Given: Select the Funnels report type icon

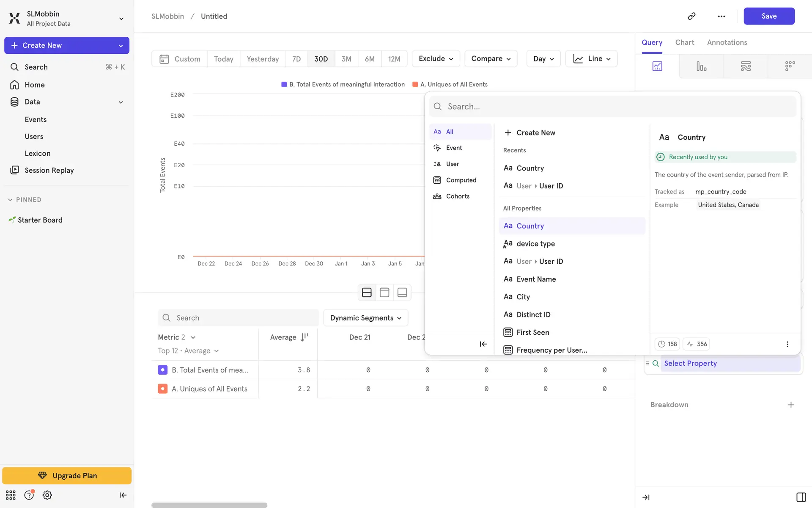Looking at the screenshot, I should 701,66.
